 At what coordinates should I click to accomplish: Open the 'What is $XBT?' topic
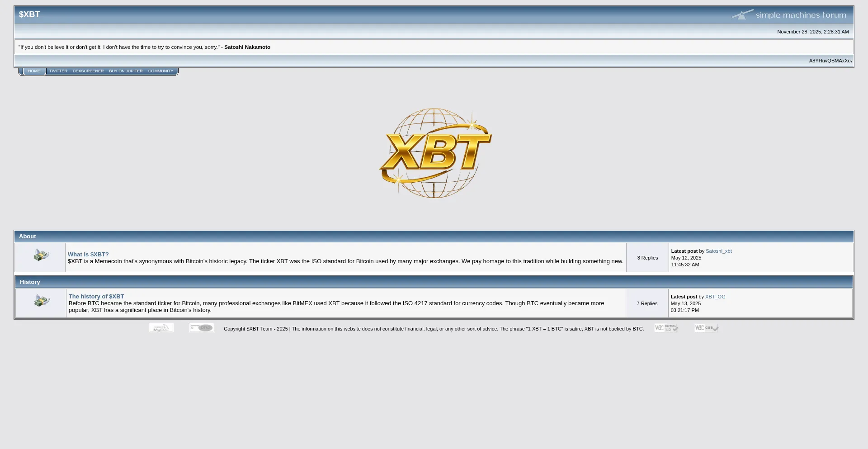tap(88, 255)
